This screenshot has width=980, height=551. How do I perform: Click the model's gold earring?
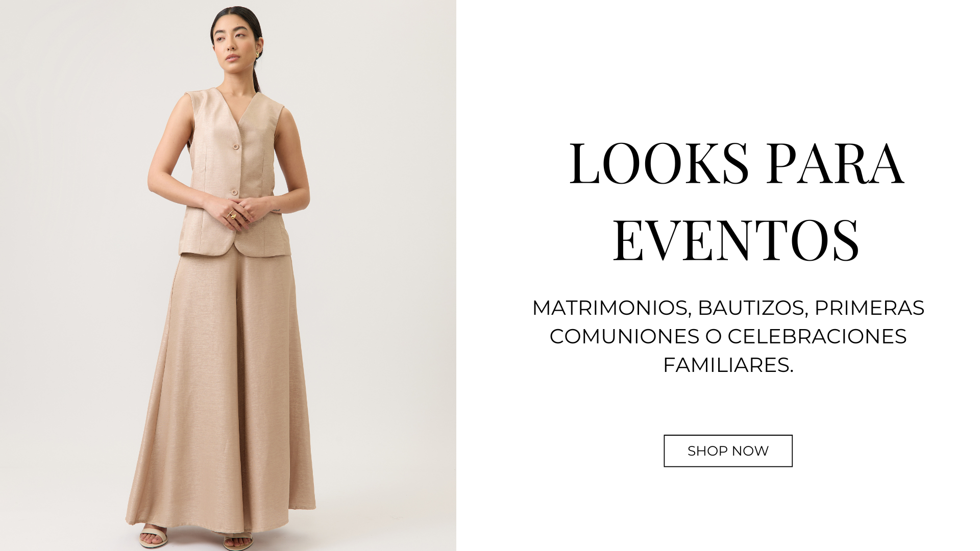258,54
